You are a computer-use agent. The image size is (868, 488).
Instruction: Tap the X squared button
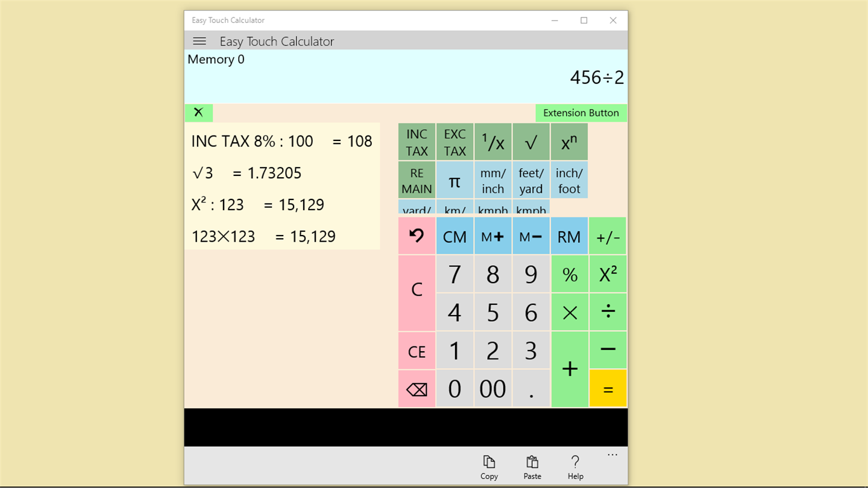(x=608, y=274)
